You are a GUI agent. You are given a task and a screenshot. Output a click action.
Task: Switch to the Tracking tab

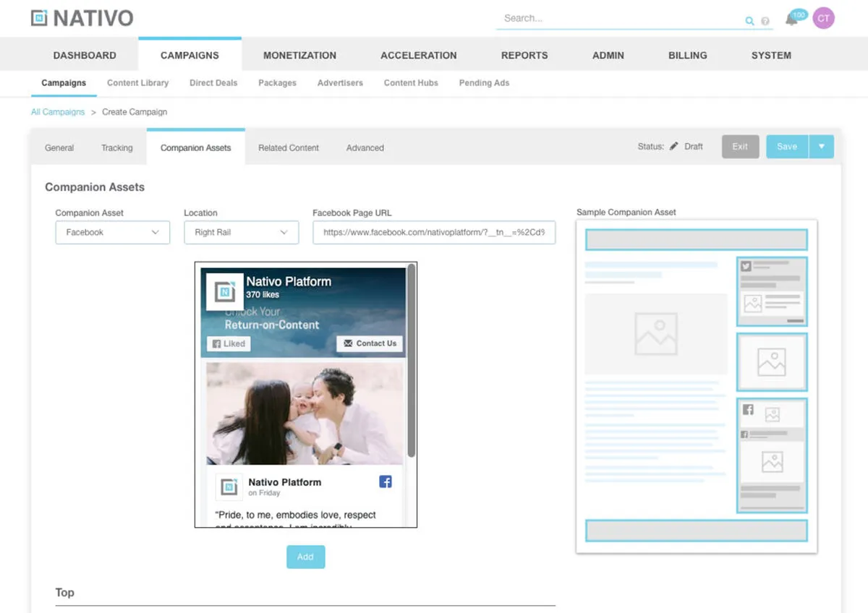pos(117,147)
